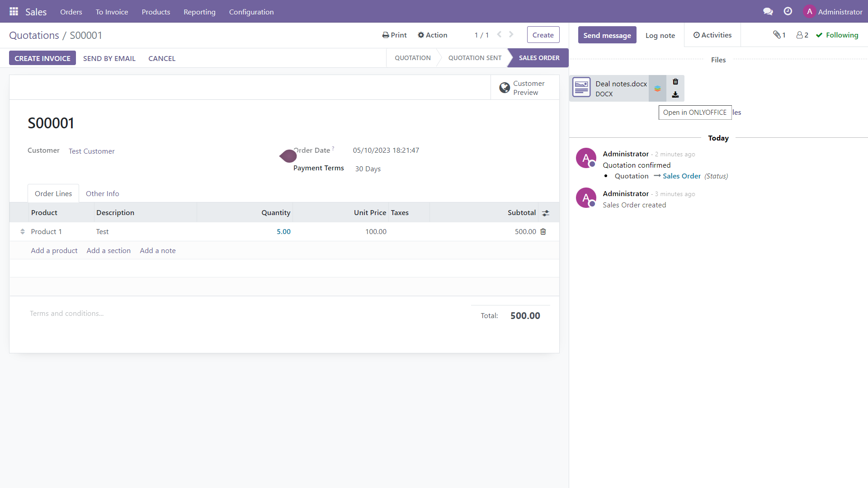Image resolution: width=868 pixels, height=488 pixels.
Task: Open the Reporting menu
Action: point(199,12)
